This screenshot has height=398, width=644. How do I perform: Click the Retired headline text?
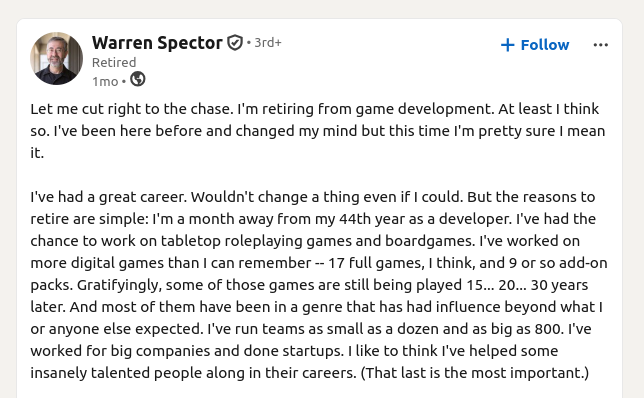(x=114, y=62)
